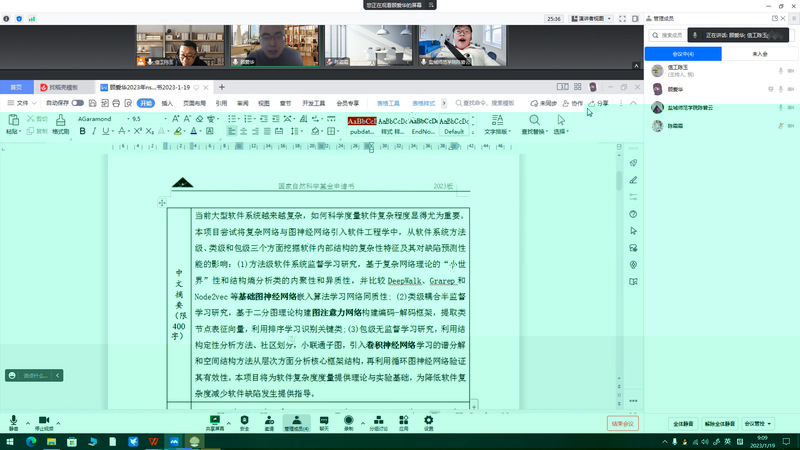Click 停止视频 camera icon

pos(44,421)
